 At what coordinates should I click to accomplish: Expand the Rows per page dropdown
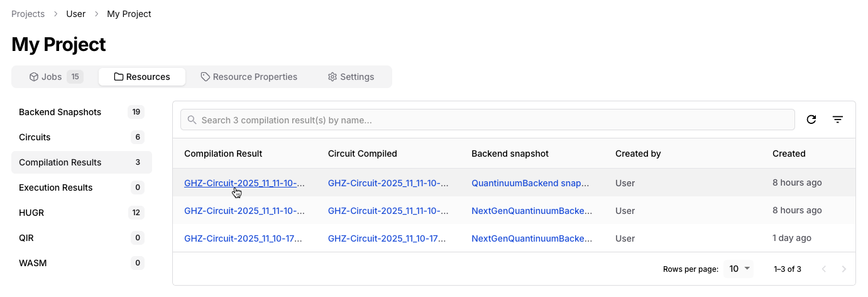click(x=739, y=269)
